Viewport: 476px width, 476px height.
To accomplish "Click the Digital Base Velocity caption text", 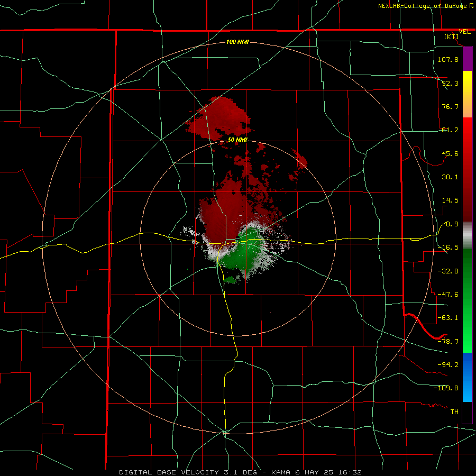I will [240, 472].
